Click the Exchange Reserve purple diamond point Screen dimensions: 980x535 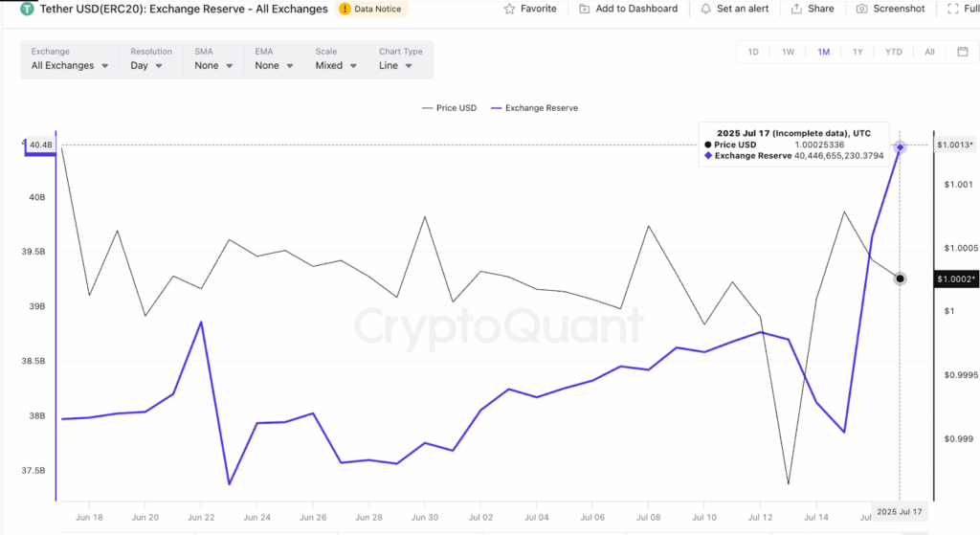pos(900,147)
